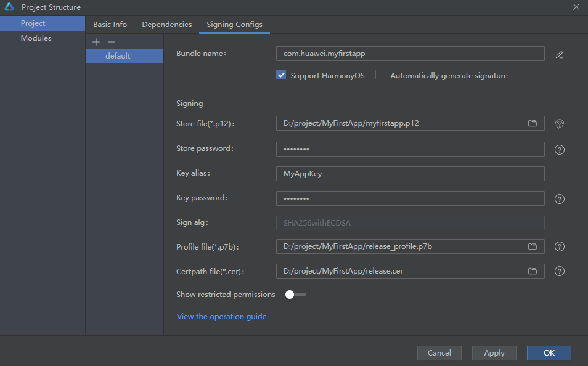Open help icon beside Store password
This screenshot has height=366, width=588.
click(560, 150)
